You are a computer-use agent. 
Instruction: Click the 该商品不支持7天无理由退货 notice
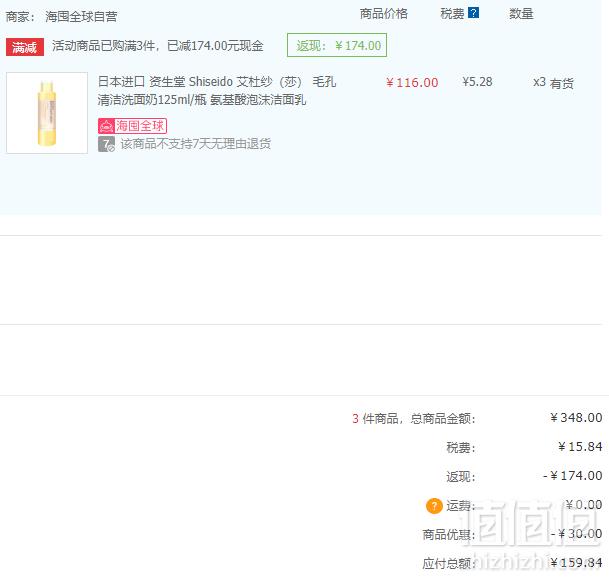[x=195, y=144]
